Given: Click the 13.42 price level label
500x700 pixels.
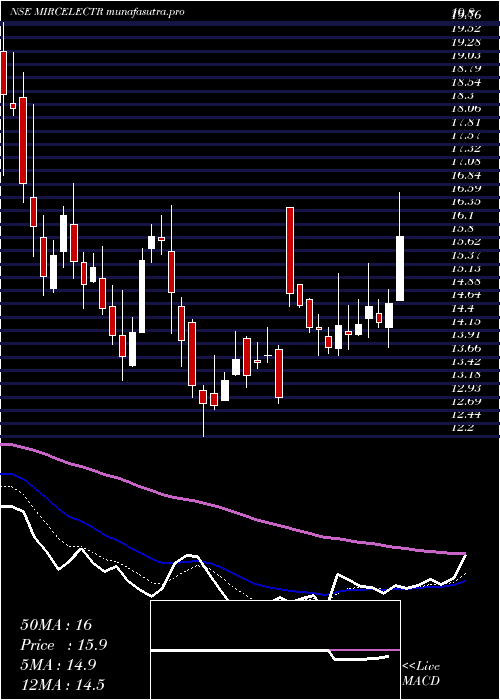Looking at the screenshot, I should pos(466,361).
